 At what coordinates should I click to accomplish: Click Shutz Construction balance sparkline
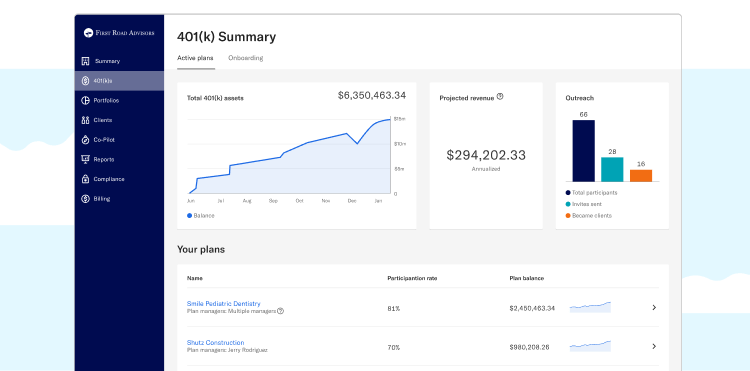click(x=590, y=346)
